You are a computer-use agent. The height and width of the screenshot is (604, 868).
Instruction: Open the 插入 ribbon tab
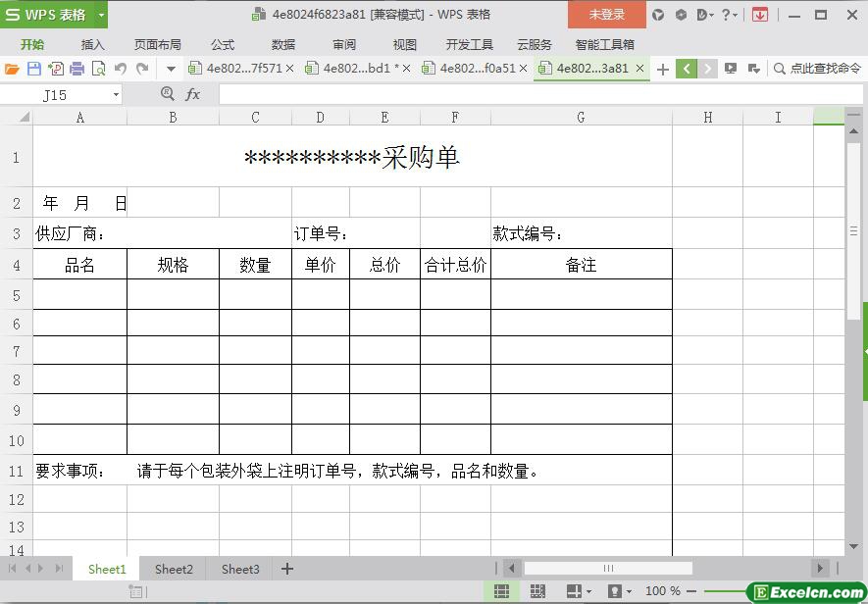pos(92,45)
